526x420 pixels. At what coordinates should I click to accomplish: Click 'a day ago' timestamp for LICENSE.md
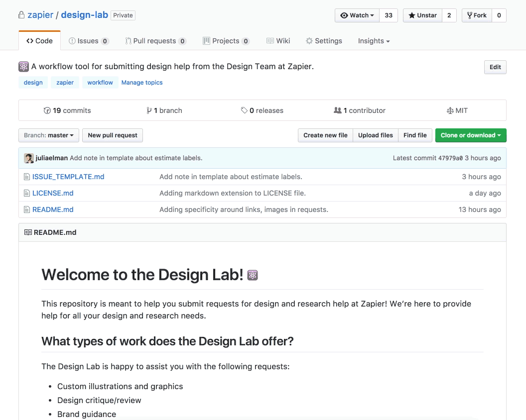(485, 193)
